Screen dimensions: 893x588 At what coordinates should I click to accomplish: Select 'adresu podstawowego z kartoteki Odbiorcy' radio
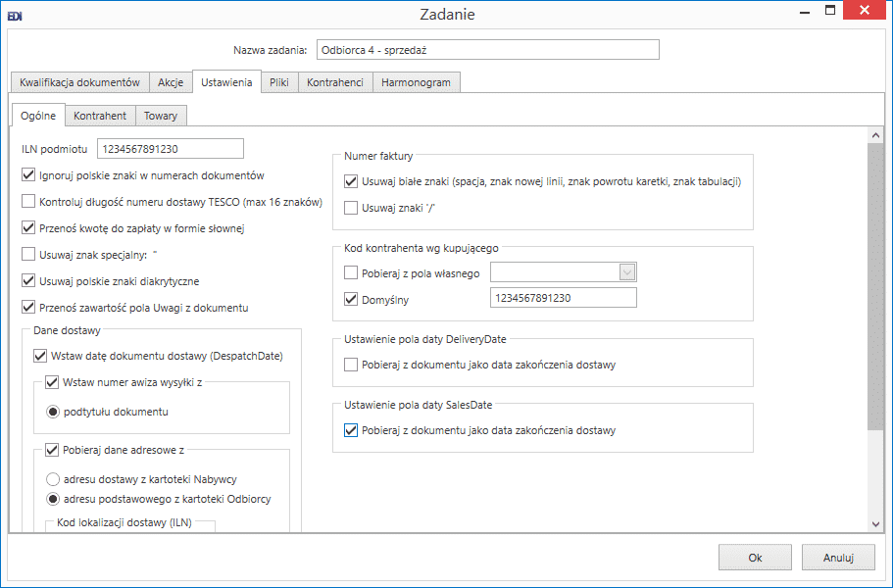[x=53, y=499]
